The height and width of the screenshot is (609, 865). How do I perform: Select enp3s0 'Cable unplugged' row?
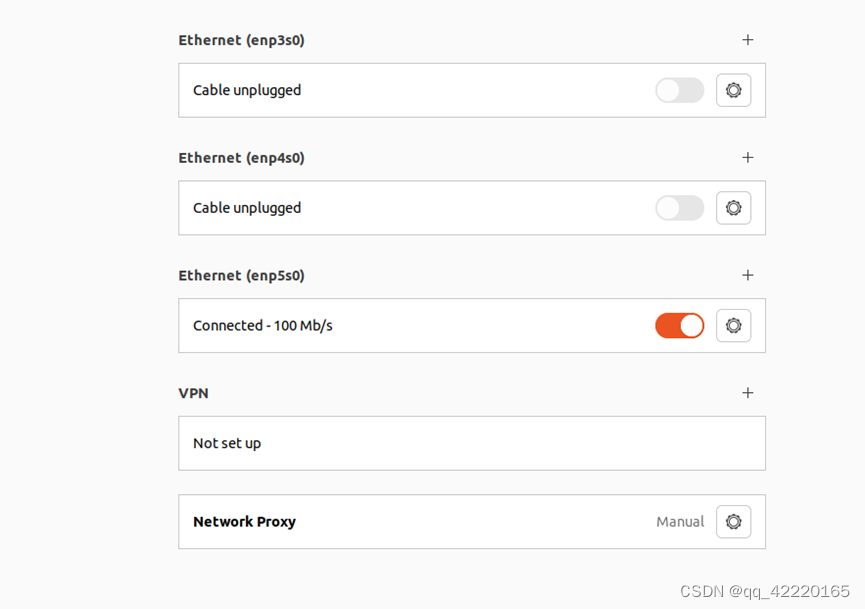point(472,90)
